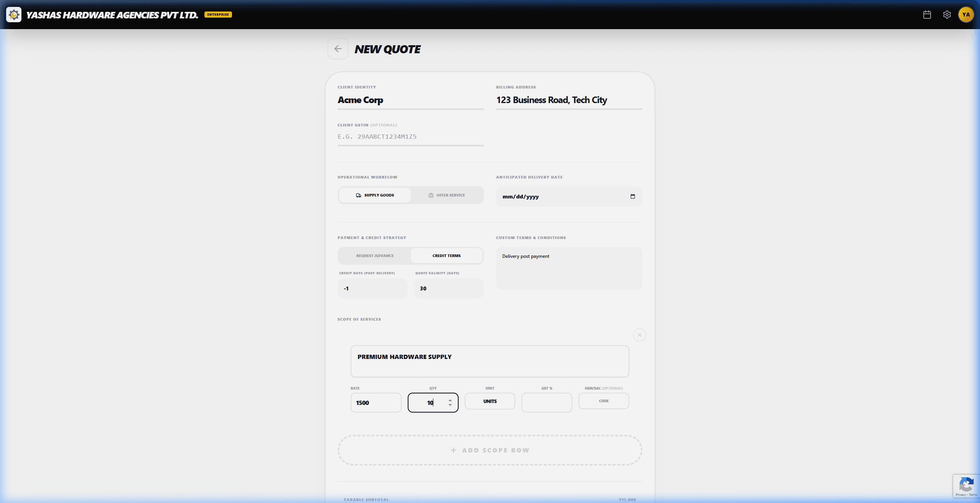Image resolution: width=980 pixels, height=503 pixels.
Task: Open the delivery date calendar picker
Action: (632, 197)
